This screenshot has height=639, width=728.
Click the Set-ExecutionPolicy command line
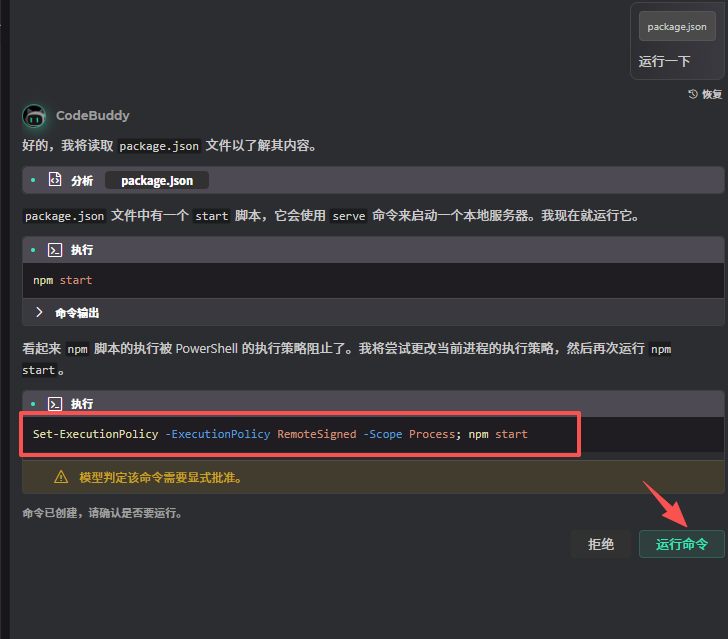(280, 434)
